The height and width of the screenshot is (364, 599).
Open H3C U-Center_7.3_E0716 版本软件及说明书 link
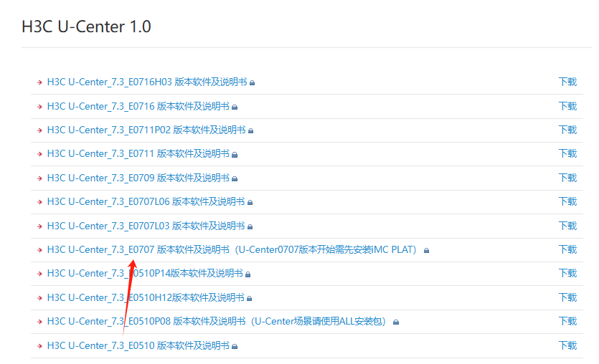coord(138,106)
